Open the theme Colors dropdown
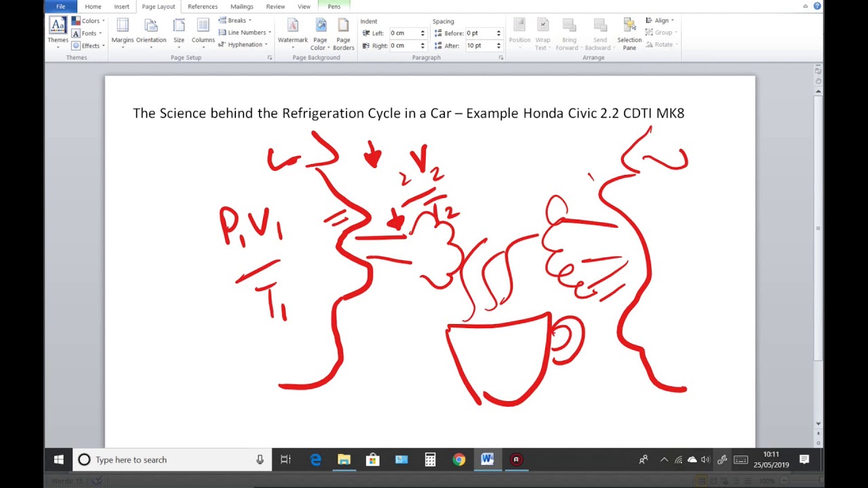Screen dimensions: 868x488 (88, 21)
